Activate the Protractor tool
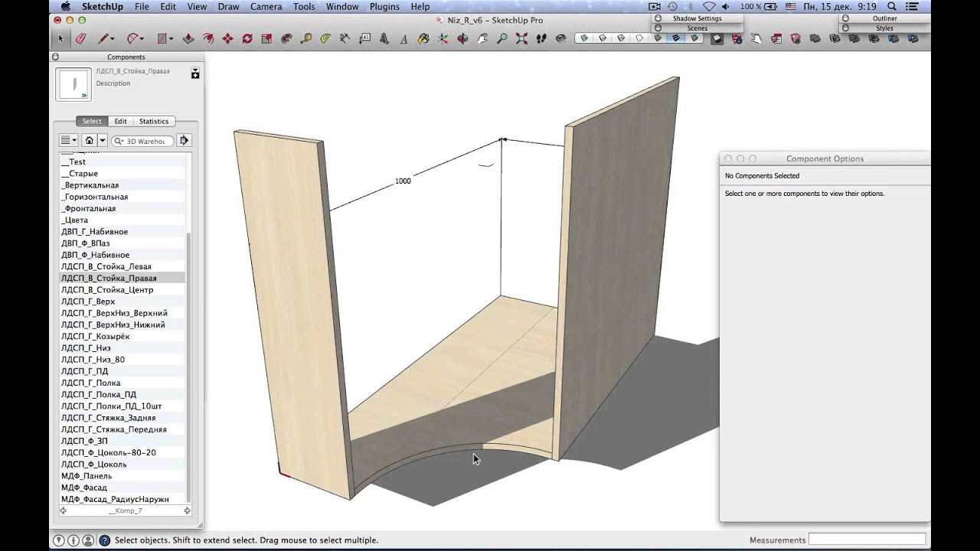980x551 pixels. pos(325,38)
